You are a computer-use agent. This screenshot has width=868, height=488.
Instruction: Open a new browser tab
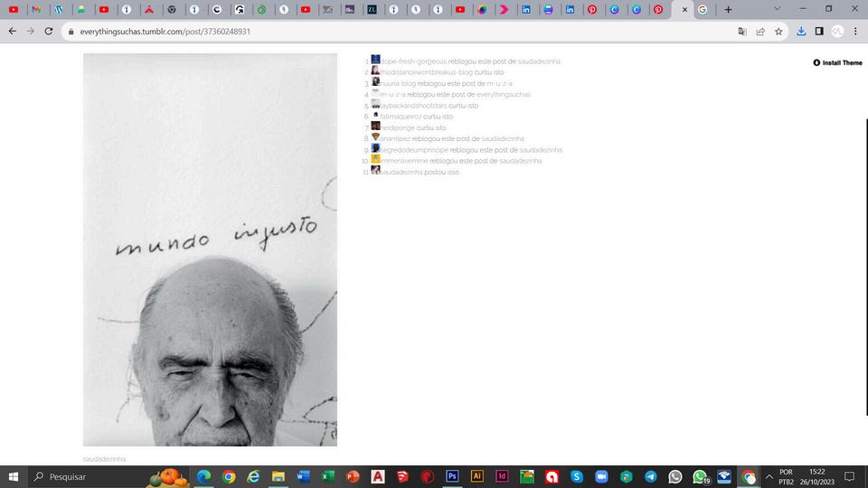(x=729, y=9)
